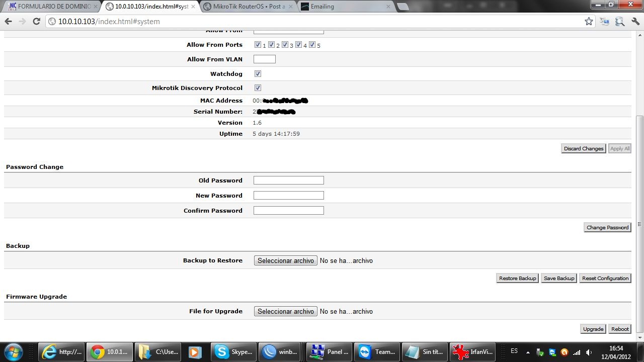This screenshot has height=362, width=644.
Task: Close the FORMULARIO DE DOMINIO tab
Action: pos(96,7)
